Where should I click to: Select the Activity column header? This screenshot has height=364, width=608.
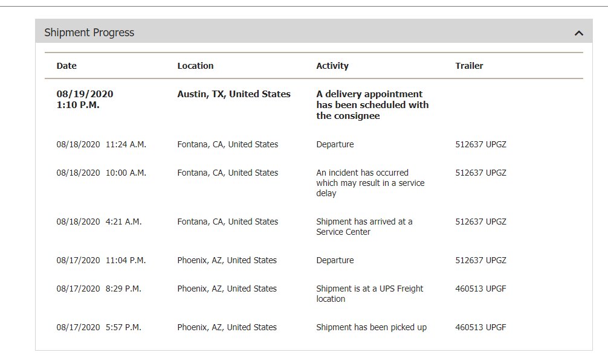332,66
